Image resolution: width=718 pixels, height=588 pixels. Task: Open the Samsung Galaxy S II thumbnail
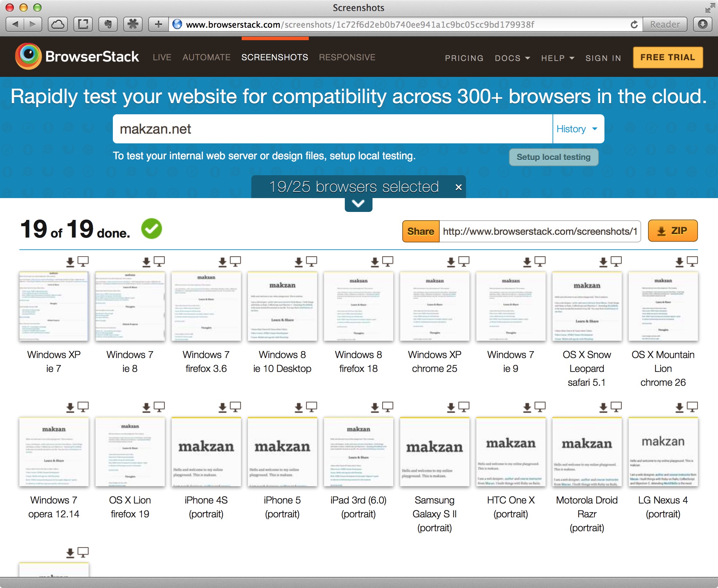pos(434,452)
